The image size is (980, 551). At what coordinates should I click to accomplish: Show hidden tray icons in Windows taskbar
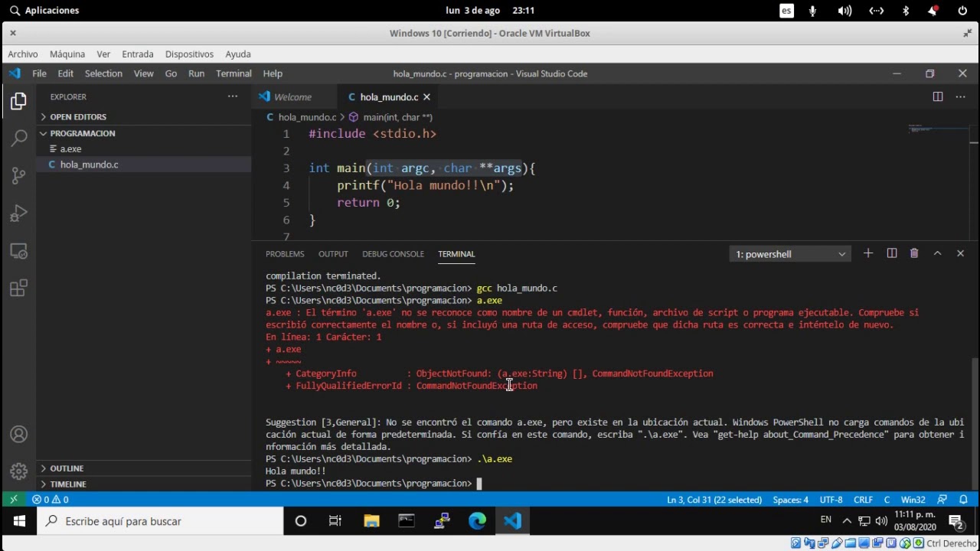coord(847,521)
